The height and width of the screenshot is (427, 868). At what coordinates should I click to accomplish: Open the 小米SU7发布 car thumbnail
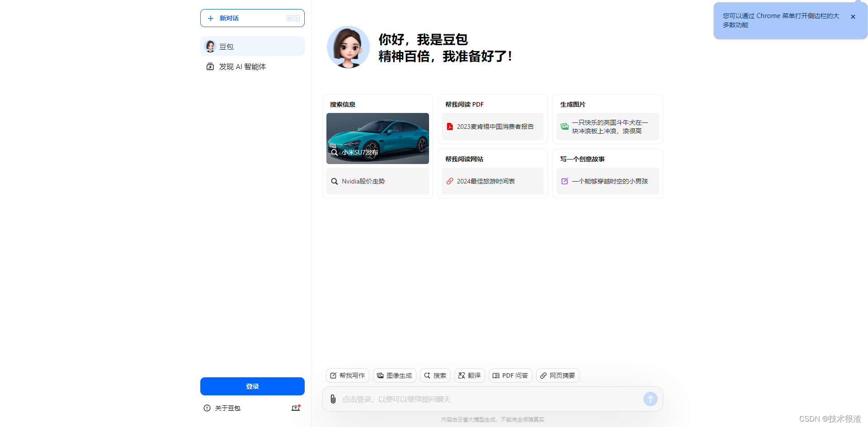tap(377, 138)
